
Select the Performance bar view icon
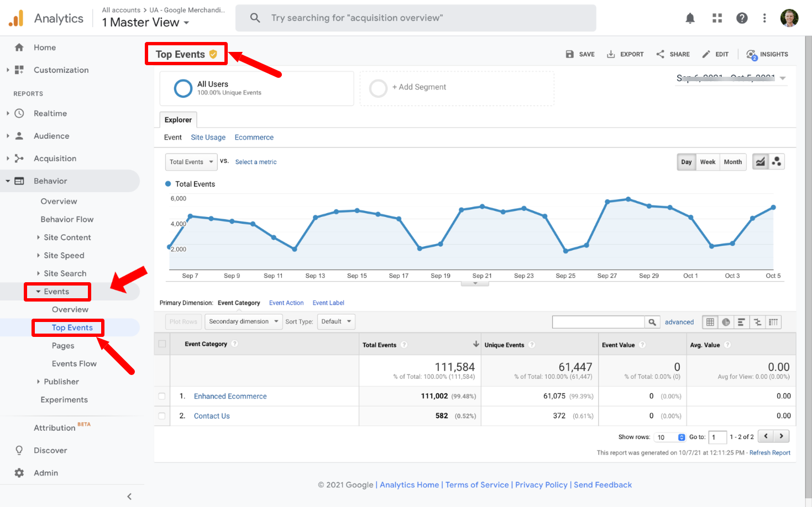(x=741, y=322)
